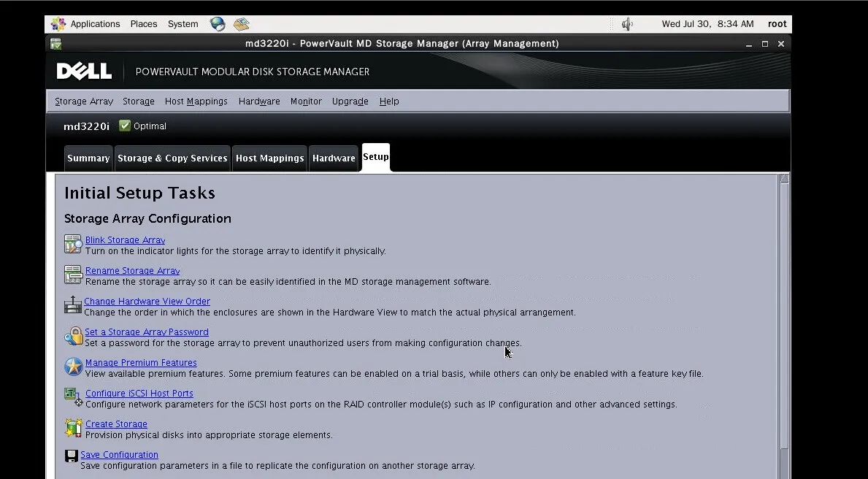Follow the Rename Storage Array link
The height and width of the screenshot is (479, 868).
[x=132, y=271]
